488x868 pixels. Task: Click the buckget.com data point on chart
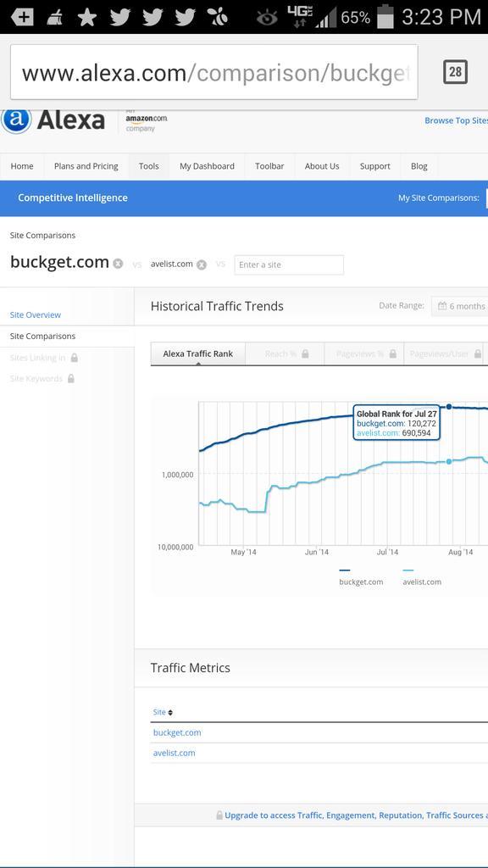tap(449, 407)
